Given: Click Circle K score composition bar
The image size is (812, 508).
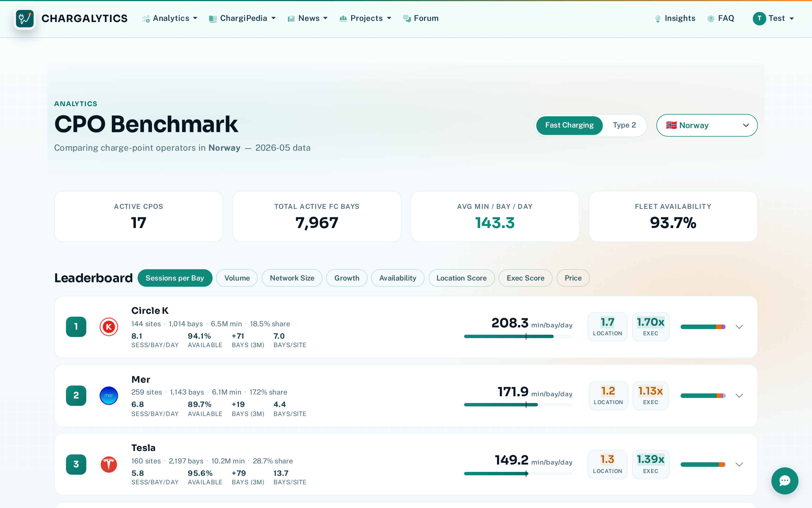Looking at the screenshot, I should (703, 327).
